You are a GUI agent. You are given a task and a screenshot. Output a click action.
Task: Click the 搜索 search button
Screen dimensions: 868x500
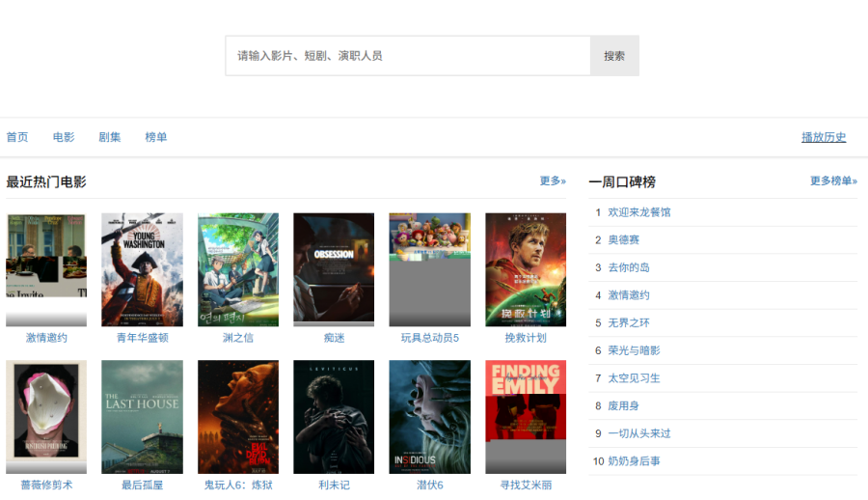[x=614, y=56]
